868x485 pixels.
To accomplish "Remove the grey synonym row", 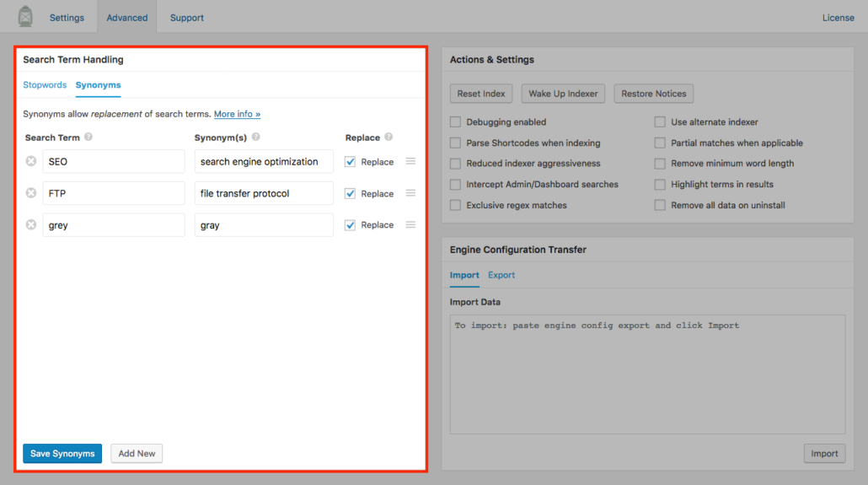I will click(31, 224).
